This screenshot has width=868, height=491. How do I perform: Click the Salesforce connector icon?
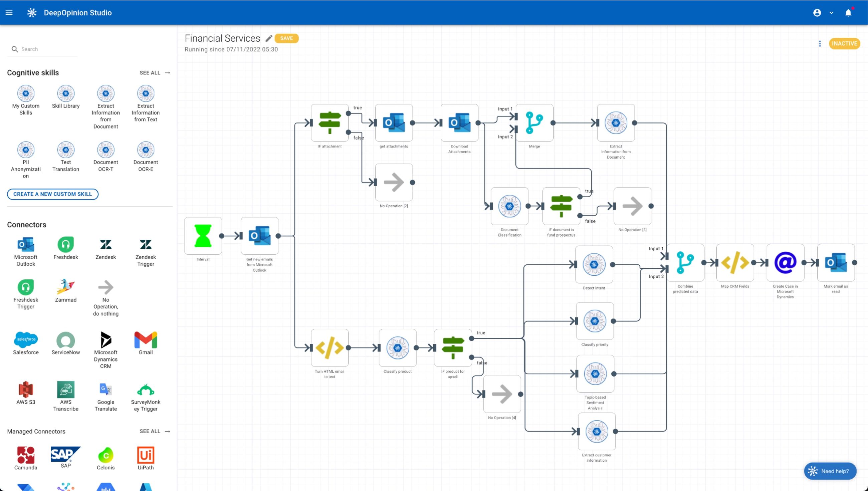(26, 340)
